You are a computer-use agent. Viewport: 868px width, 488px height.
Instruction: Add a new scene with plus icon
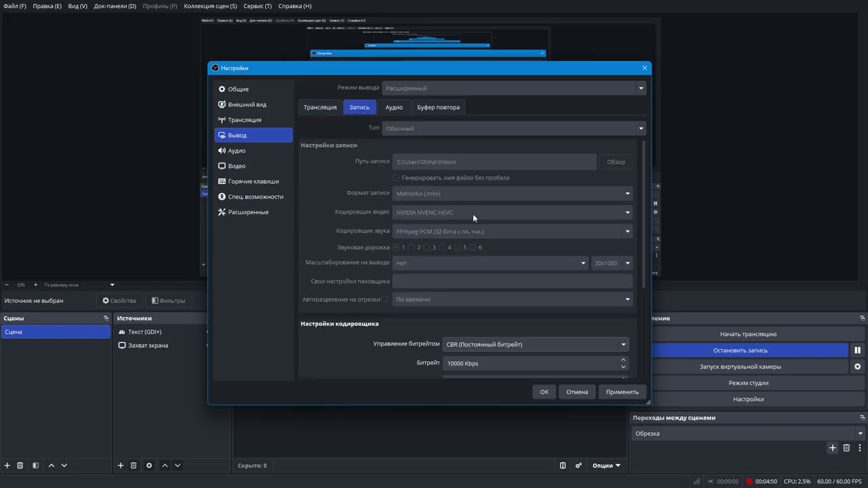pyautogui.click(x=7, y=466)
